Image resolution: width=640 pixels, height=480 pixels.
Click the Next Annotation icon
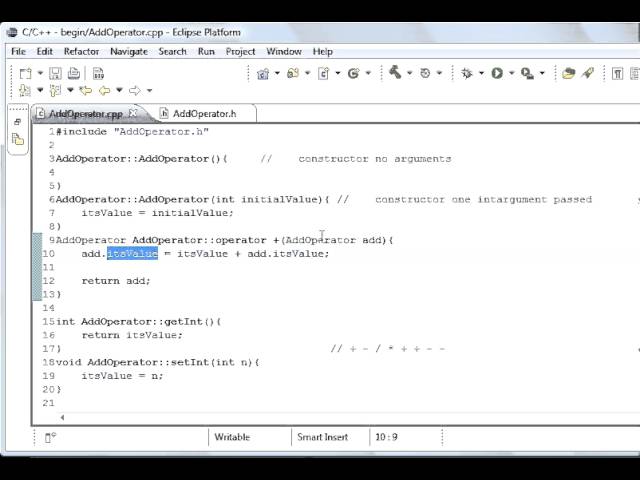(x=25, y=90)
